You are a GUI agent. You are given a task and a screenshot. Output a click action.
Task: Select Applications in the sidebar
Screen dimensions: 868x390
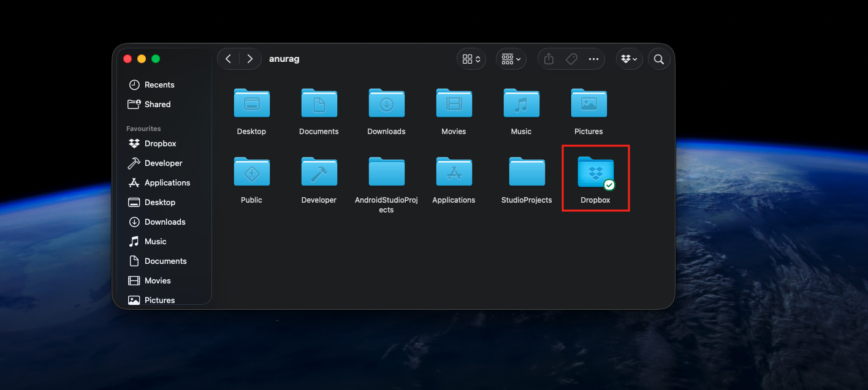coord(167,182)
